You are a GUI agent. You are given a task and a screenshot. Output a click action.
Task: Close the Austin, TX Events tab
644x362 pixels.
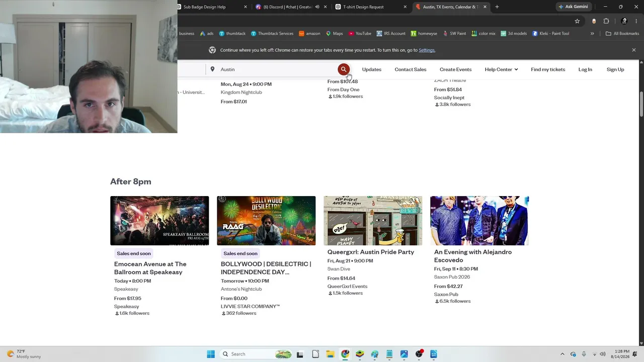pos(485,7)
